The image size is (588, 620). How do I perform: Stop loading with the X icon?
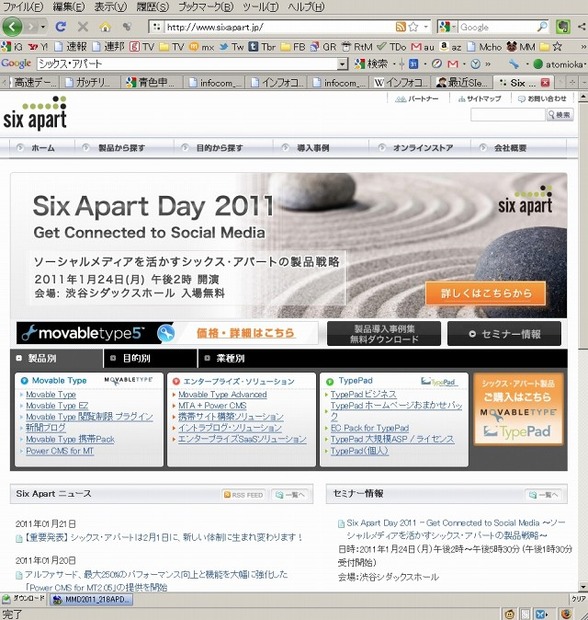(x=83, y=26)
